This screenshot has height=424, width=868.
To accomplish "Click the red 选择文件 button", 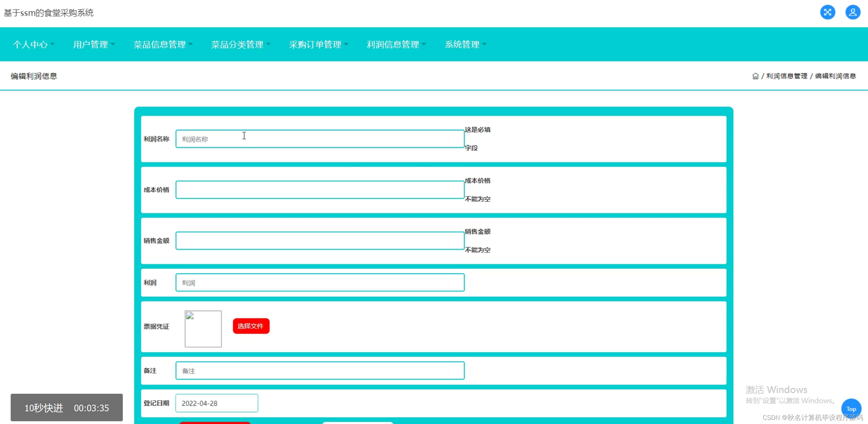I will point(251,326).
